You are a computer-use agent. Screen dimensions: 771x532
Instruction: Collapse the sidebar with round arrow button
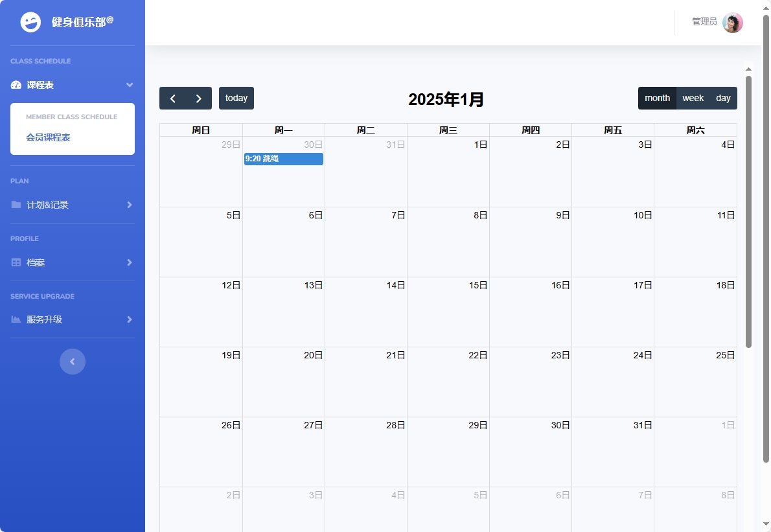pyautogui.click(x=73, y=362)
